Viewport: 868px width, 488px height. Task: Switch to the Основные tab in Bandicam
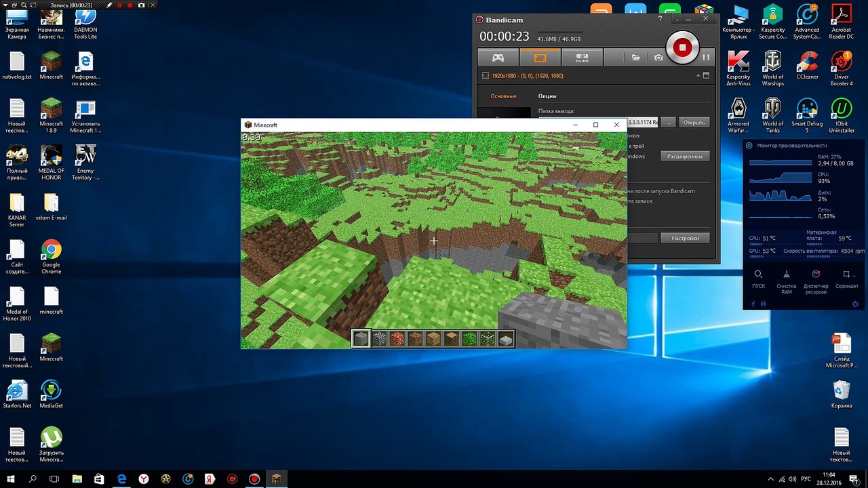(503, 96)
